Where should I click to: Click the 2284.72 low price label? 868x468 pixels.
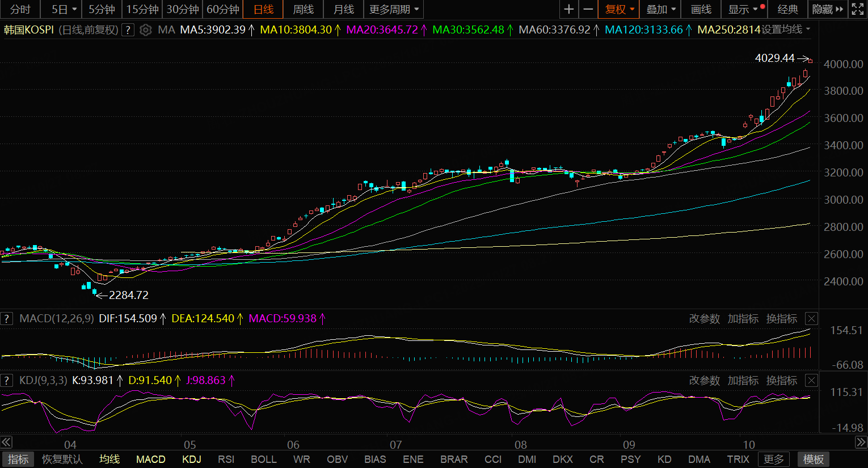tap(129, 295)
